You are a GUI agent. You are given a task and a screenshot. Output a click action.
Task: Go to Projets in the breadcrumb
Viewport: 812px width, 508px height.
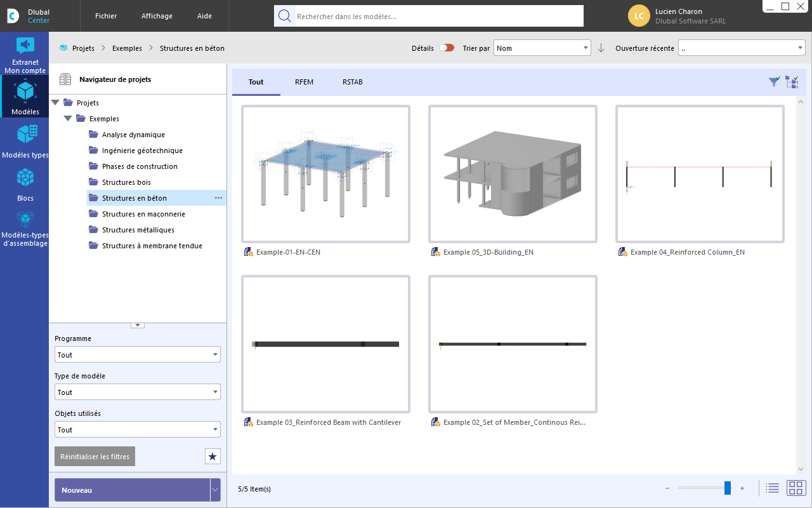(83, 48)
